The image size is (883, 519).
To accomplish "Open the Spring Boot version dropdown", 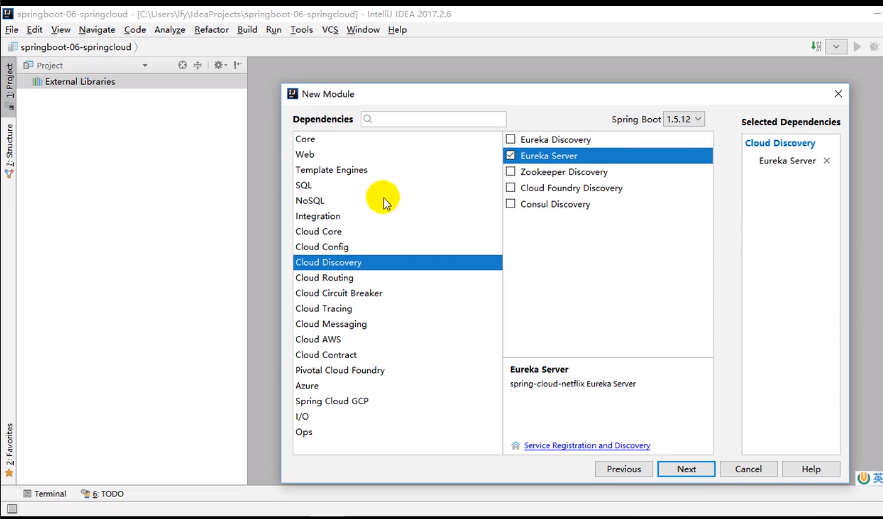I will click(x=684, y=119).
